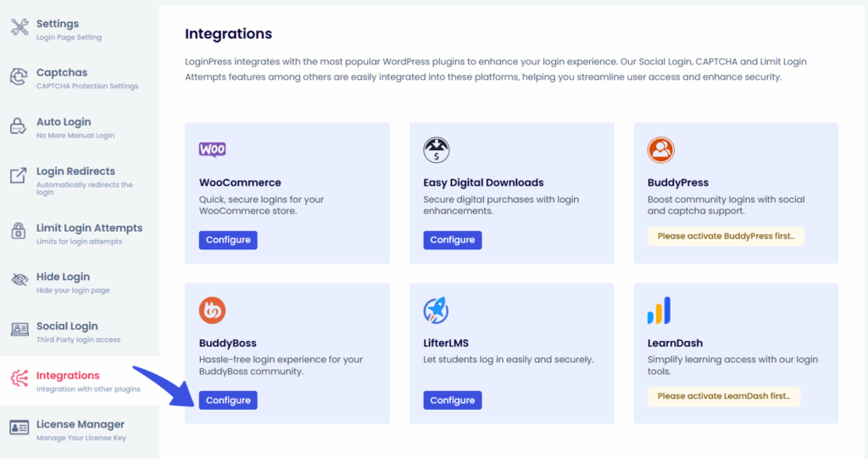
Task: Click 'Third Party login access' subtitle
Action: pyautogui.click(x=78, y=340)
